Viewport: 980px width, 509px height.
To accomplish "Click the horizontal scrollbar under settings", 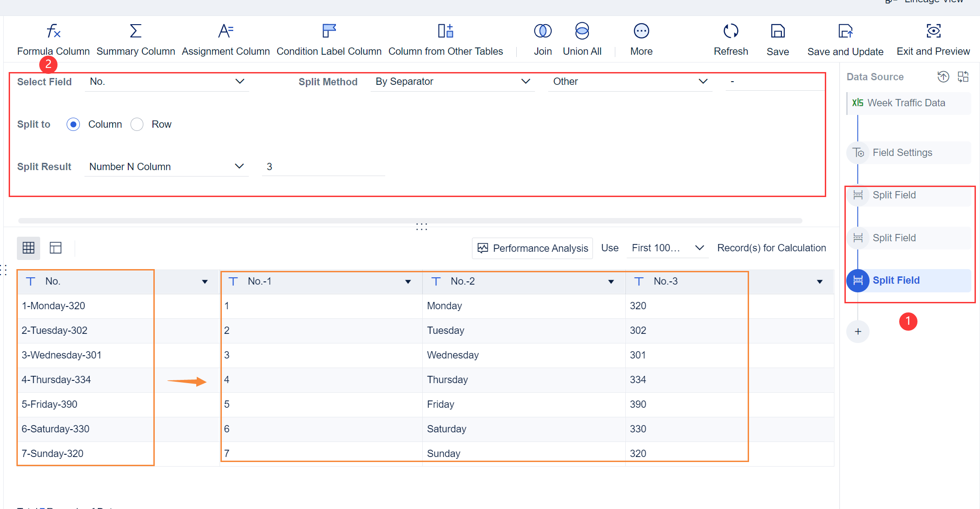I will click(410, 221).
